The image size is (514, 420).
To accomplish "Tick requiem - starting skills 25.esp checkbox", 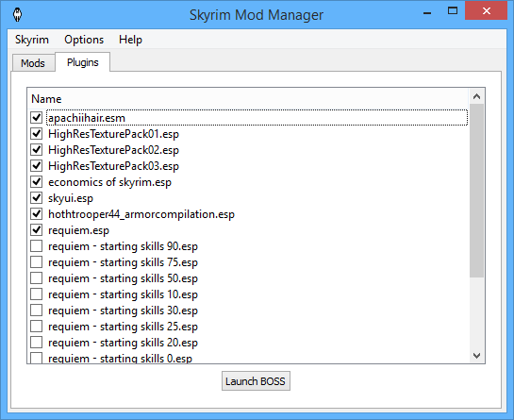I will point(37,327).
